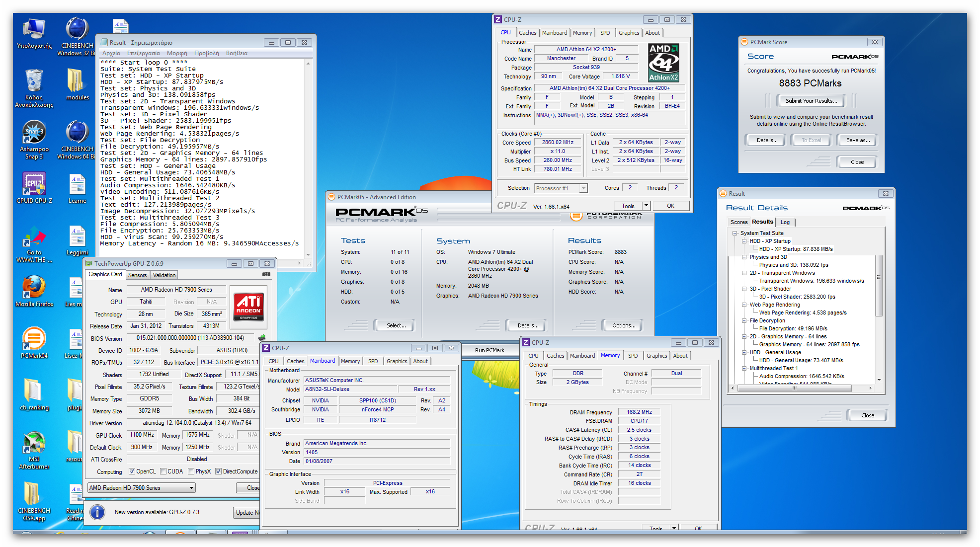The height and width of the screenshot is (547, 980).
Task: Click Result Details vertical scrollbar thumb
Action: tap(879, 286)
